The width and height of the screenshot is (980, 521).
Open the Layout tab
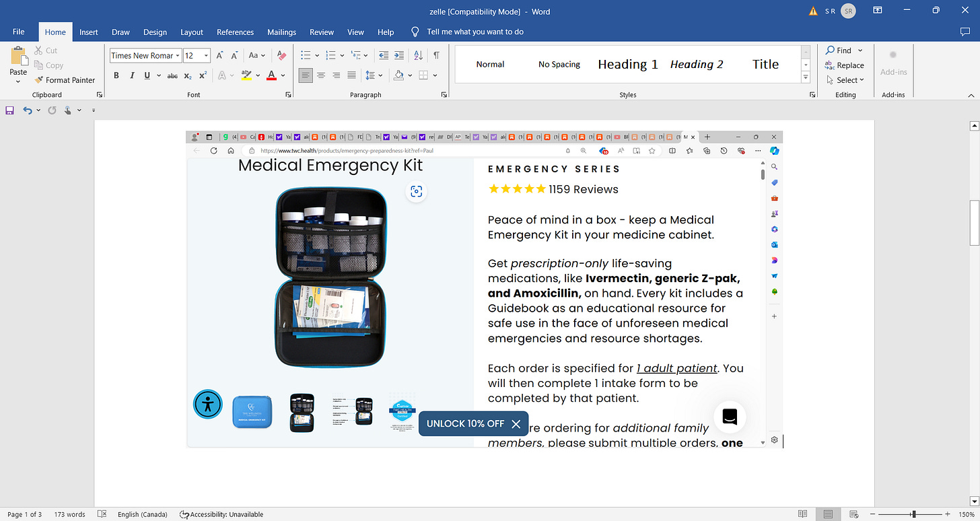192,32
